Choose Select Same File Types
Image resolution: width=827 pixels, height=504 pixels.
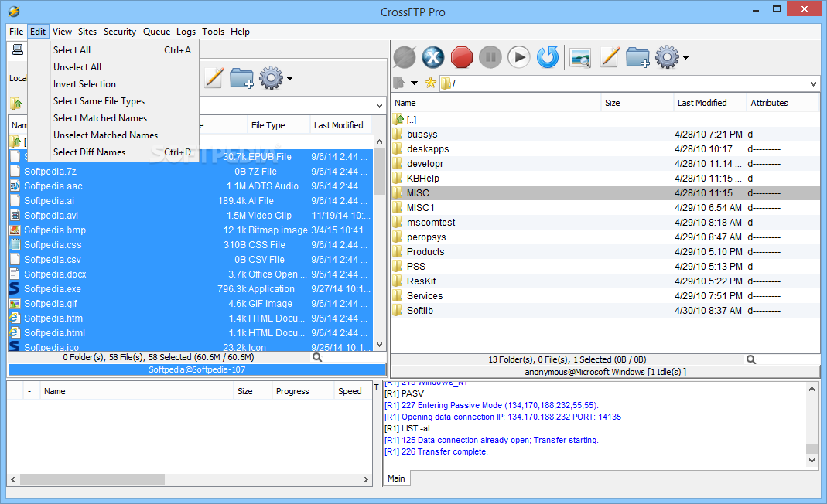pos(114,101)
